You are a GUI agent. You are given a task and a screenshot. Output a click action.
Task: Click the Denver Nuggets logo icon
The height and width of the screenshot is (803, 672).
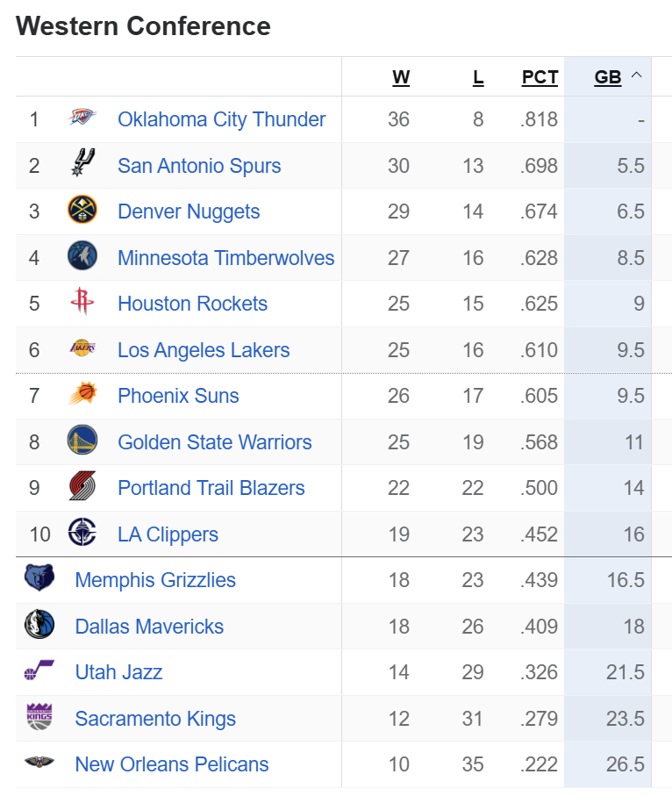point(82,211)
